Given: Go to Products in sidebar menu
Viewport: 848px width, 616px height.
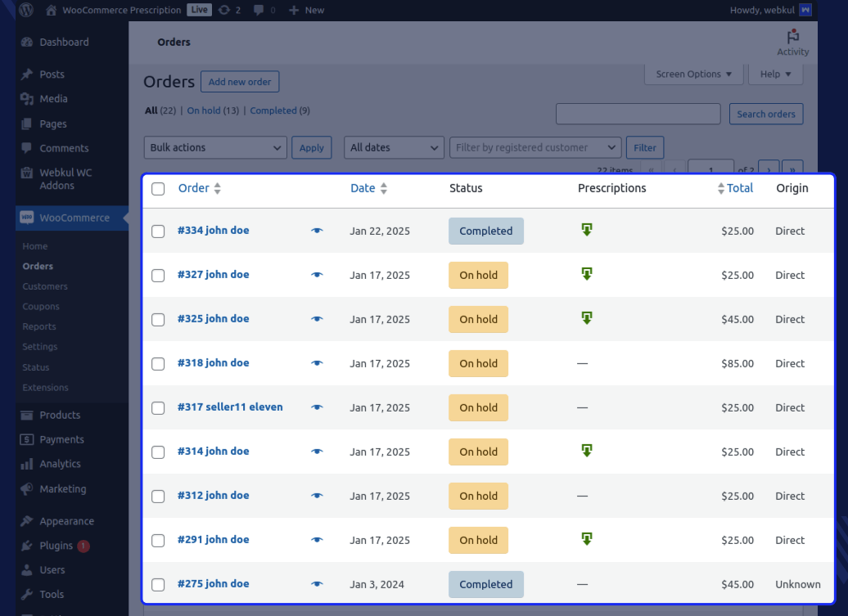Looking at the screenshot, I should pyautogui.click(x=60, y=415).
